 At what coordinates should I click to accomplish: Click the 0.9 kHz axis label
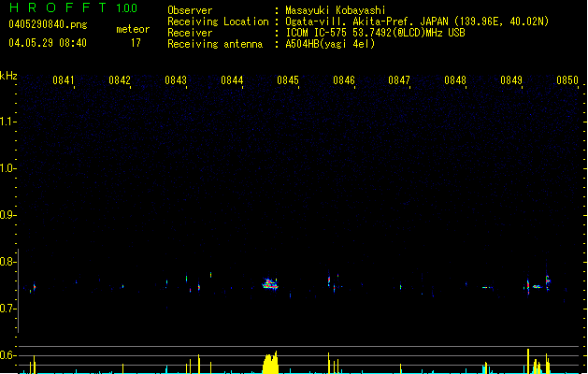click(7, 214)
